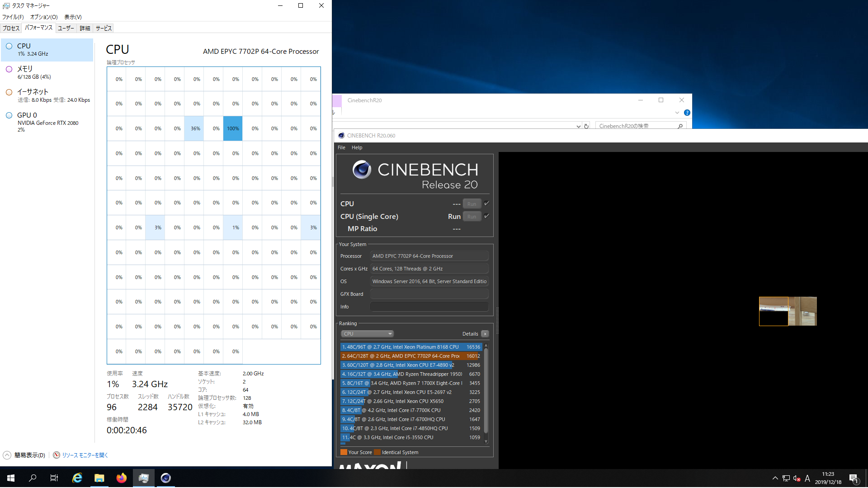The width and height of the screenshot is (868, 488).
Task: Select CPU in Task Manager sidebar
Action: click(x=47, y=50)
